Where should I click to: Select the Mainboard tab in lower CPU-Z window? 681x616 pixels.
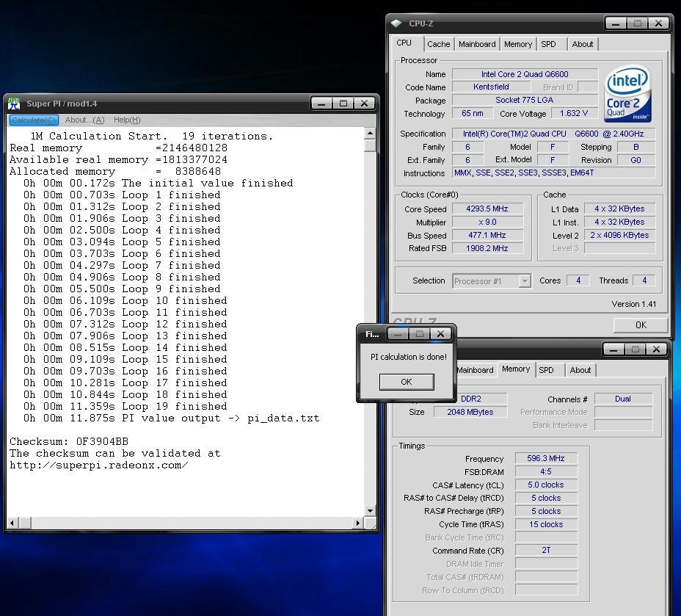point(475,370)
